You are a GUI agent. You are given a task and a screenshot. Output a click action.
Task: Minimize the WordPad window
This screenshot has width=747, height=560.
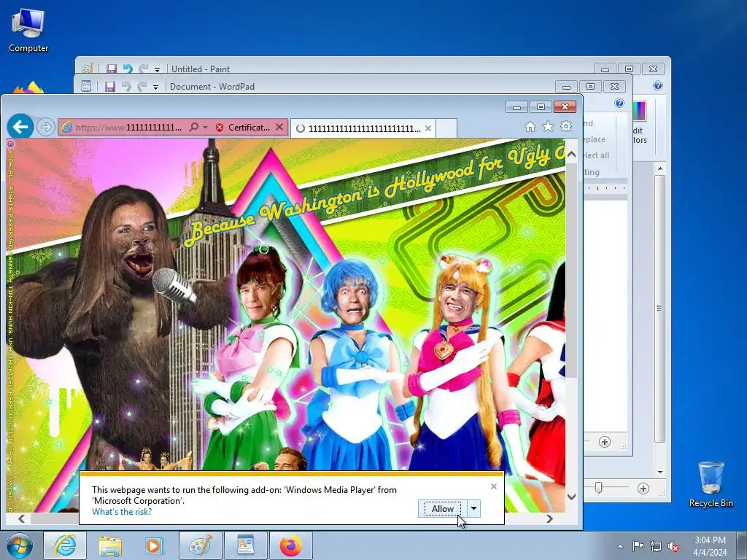pyautogui.click(x=566, y=87)
